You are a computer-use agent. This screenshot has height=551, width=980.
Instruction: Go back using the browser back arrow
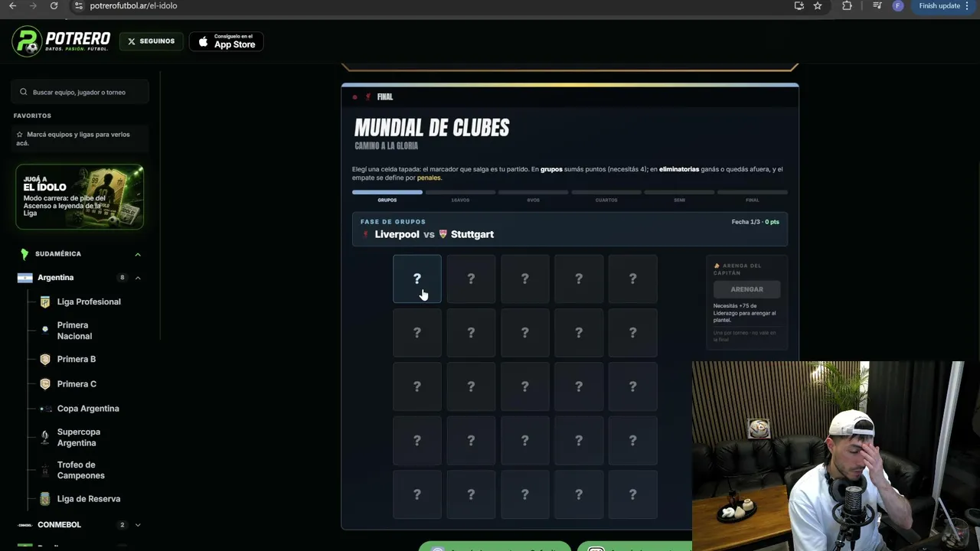point(12,5)
